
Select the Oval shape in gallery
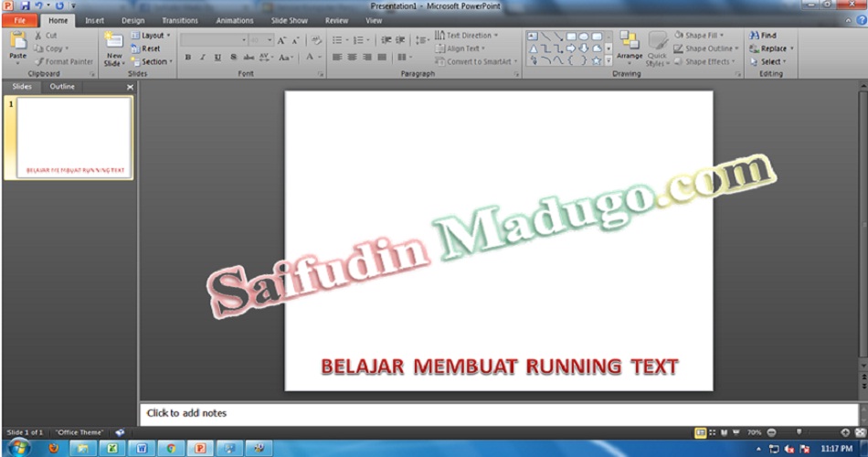click(x=584, y=37)
